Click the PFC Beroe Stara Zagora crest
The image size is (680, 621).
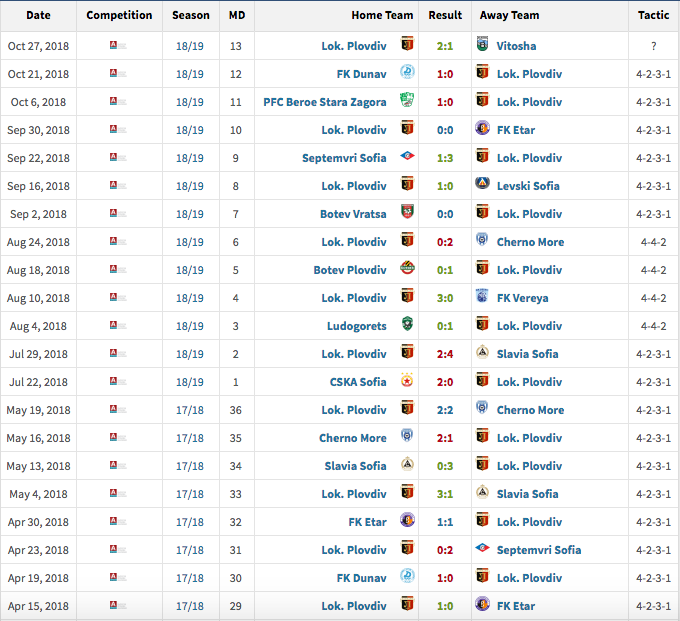click(x=407, y=102)
